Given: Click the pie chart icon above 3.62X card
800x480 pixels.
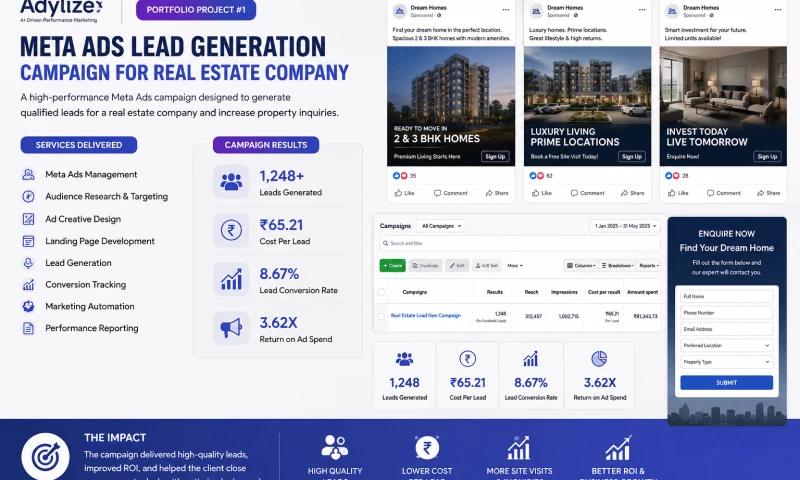Looking at the screenshot, I should click(599, 359).
